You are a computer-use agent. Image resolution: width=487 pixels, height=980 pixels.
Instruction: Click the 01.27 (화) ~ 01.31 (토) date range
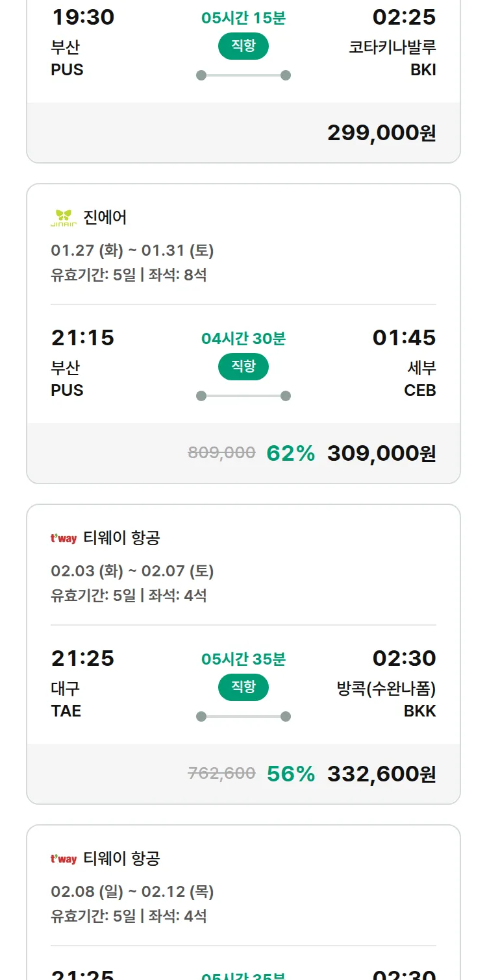pos(132,251)
